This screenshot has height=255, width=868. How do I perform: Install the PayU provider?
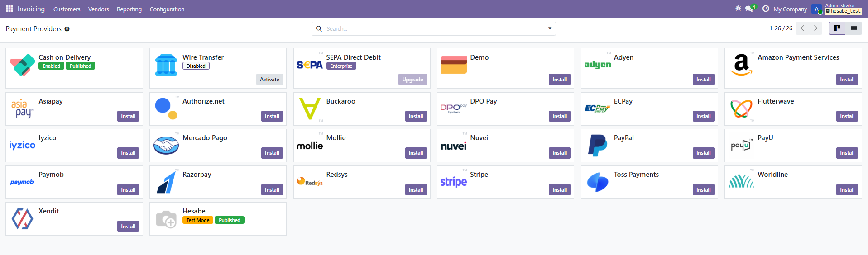click(x=847, y=153)
